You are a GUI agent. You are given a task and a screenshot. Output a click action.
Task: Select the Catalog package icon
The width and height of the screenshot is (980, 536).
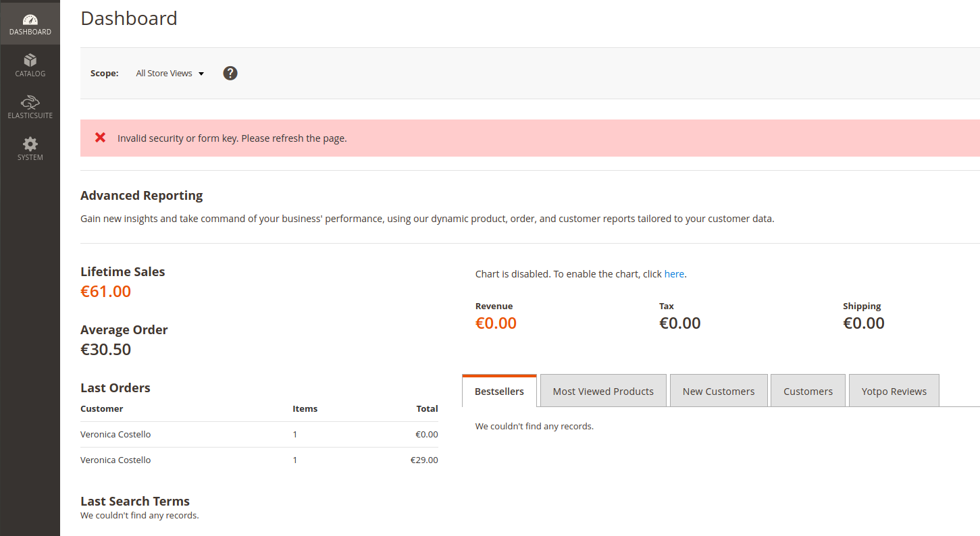tap(30, 60)
